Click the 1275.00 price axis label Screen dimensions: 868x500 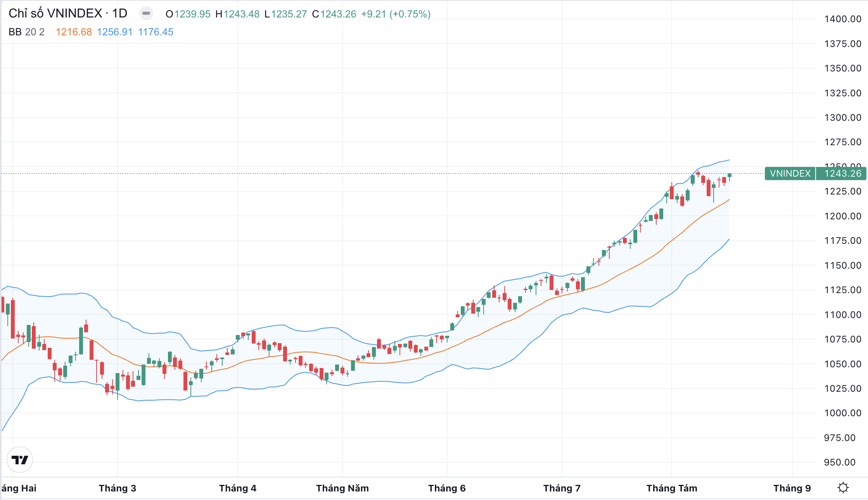pos(843,142)
